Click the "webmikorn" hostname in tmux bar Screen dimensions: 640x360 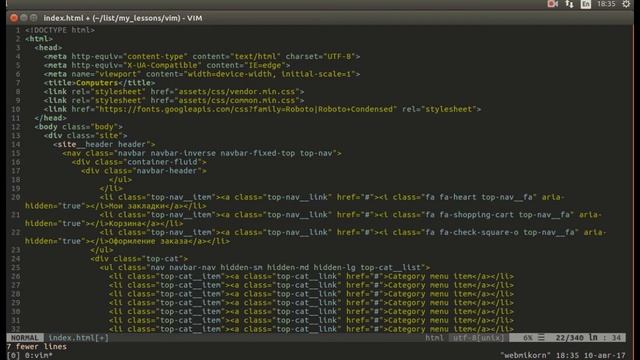click(x=525, y=356)
